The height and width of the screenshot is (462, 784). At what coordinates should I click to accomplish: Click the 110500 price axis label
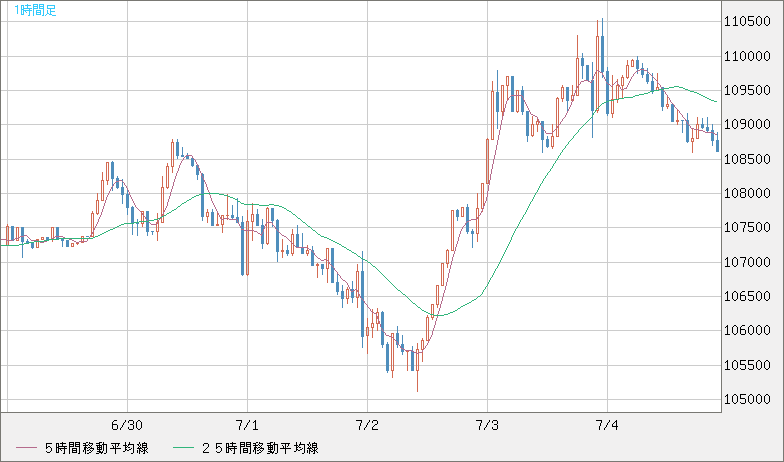(747, 22)
